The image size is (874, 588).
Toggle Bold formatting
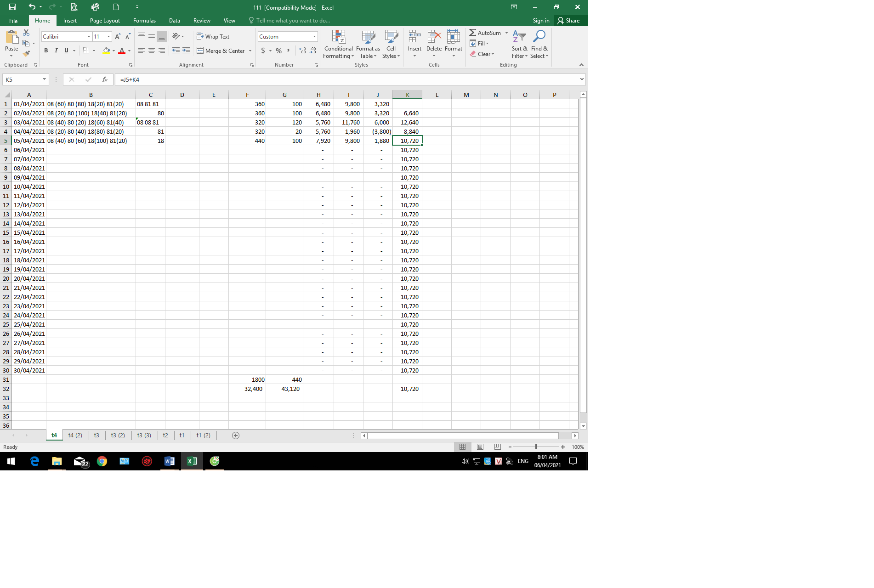coord(46,51)
